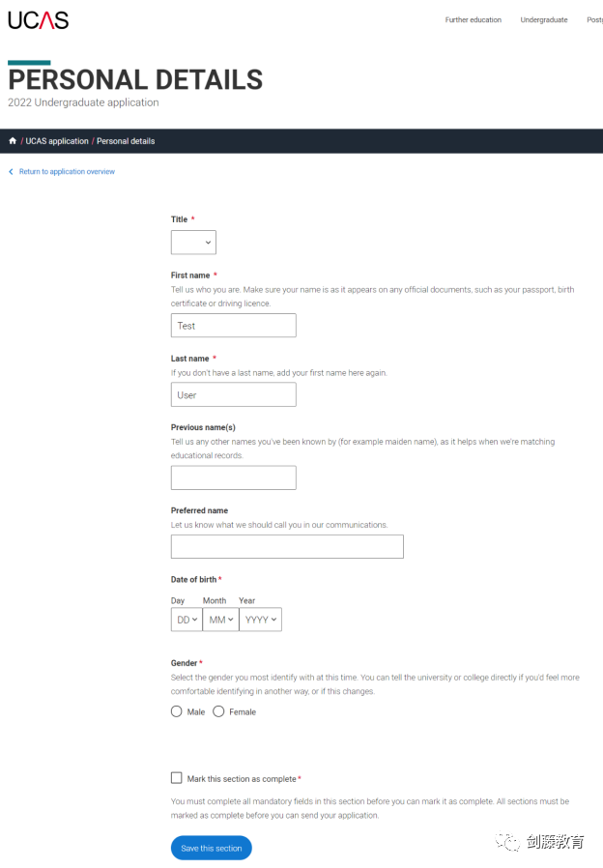This screenshot has height=868, width=603.
Task: Click the back chevron beside Return to overview
Action: (11, 172)
